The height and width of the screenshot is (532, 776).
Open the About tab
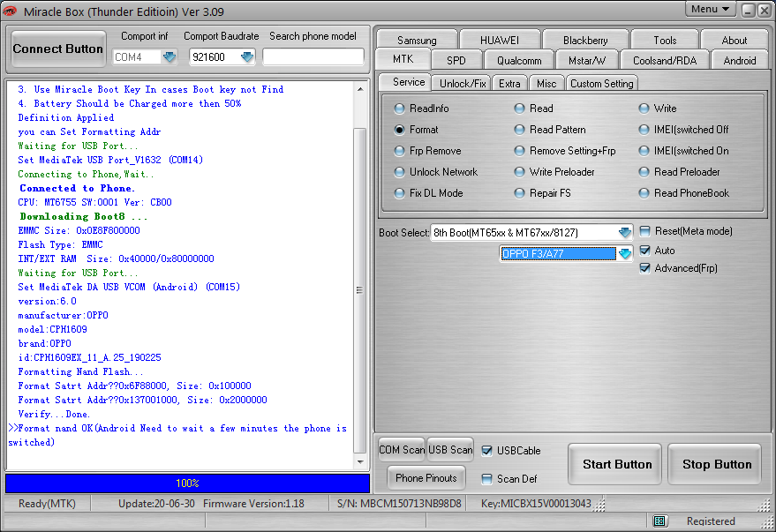tap(734, 40)
